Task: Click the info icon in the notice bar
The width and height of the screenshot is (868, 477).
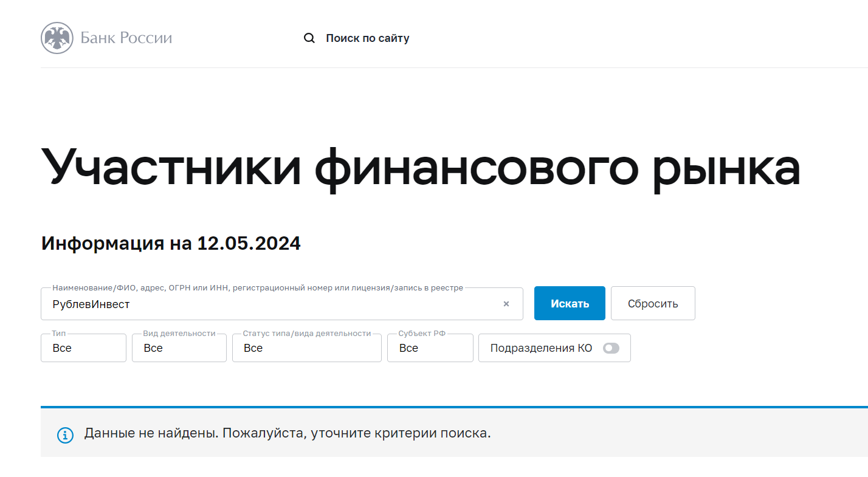Action: (x=65, y=435)
